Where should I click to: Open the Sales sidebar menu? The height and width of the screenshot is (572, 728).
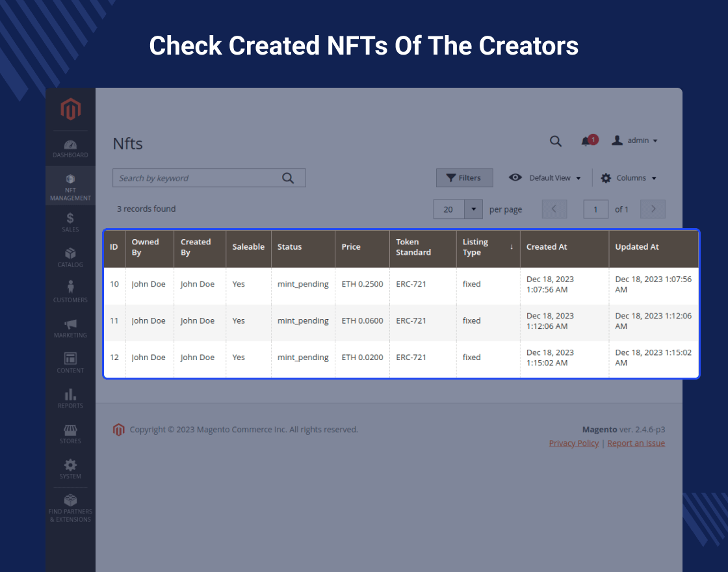[x=70, y=222]
